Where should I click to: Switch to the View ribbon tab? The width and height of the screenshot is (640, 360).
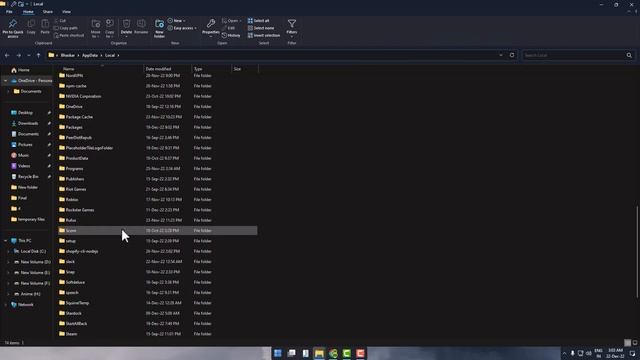[67, 12]
